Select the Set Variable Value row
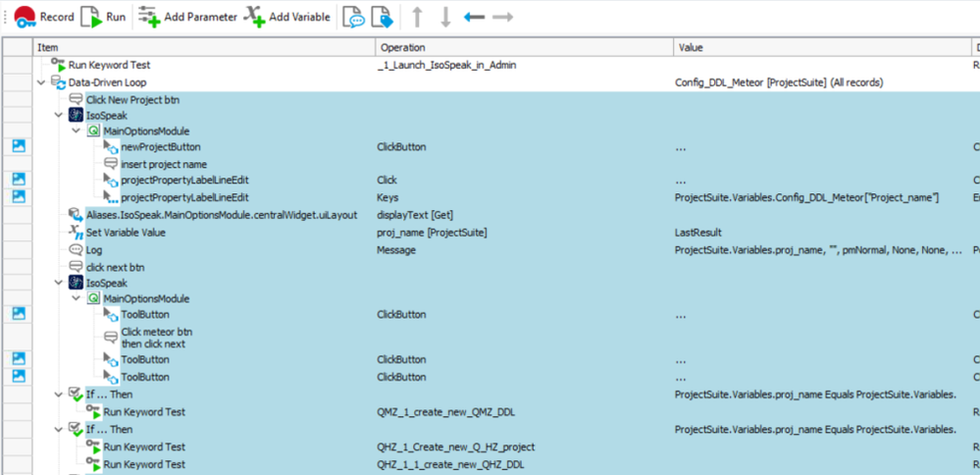The width and height of the screenshot is (980, 475). [x=126, y=233]
